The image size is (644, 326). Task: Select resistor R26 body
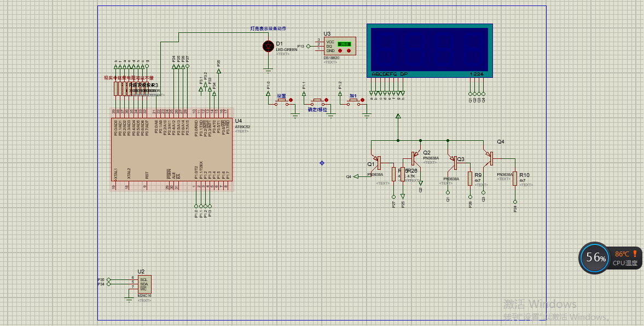click(403, 174)
